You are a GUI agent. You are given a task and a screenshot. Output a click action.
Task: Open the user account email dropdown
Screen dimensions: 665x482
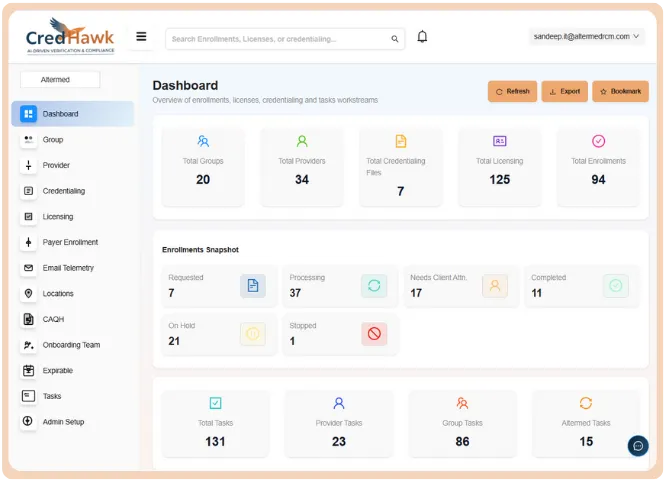point(586,36)
